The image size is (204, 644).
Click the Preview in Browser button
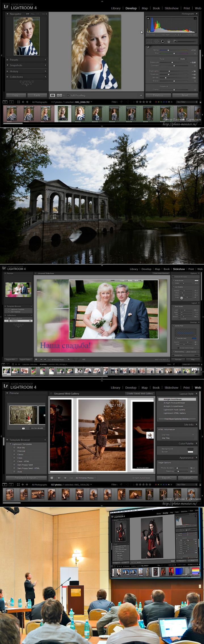click(26, 478)
